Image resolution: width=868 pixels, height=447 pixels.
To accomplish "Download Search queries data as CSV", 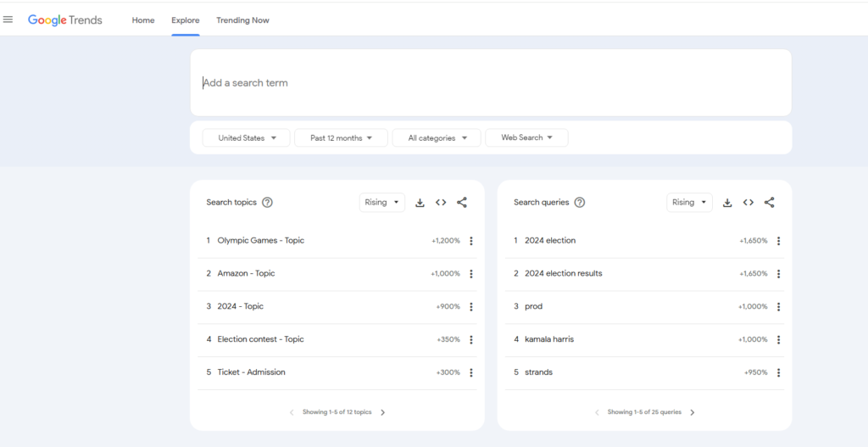I will coord(727,203).
